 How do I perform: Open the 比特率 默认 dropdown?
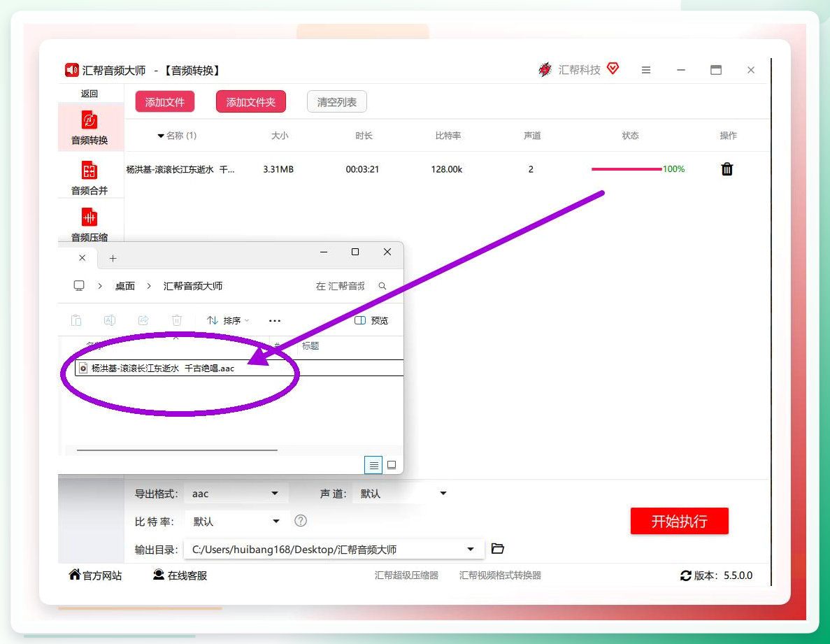[x=236, y=521]
